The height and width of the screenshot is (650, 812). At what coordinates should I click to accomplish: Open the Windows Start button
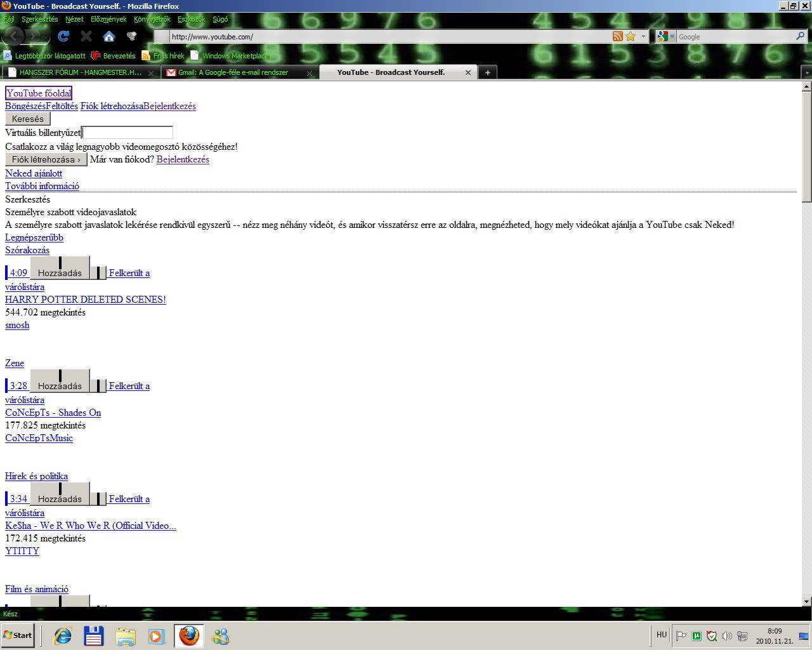[18, 635]
